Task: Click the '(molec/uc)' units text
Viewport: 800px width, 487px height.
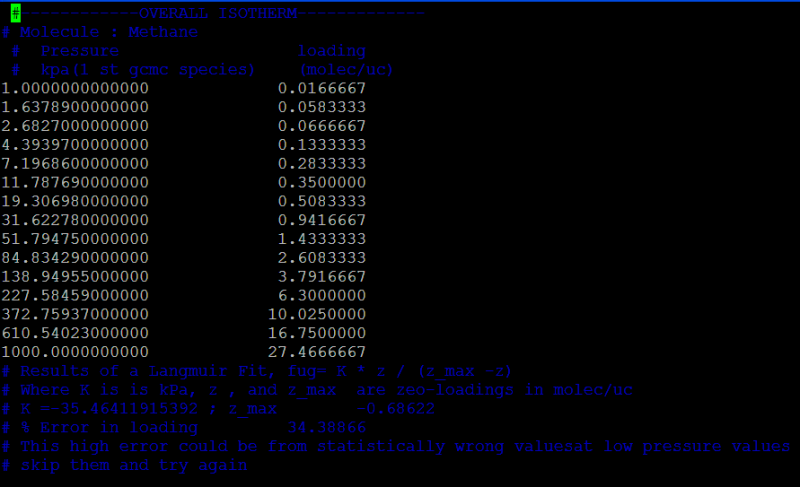Action: pyautogui.click(x=346, y=70)
